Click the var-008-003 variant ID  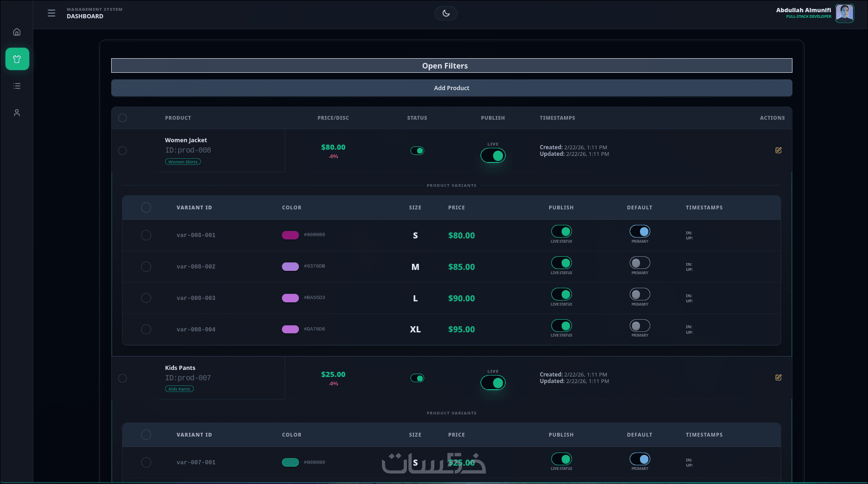[196, 298]
